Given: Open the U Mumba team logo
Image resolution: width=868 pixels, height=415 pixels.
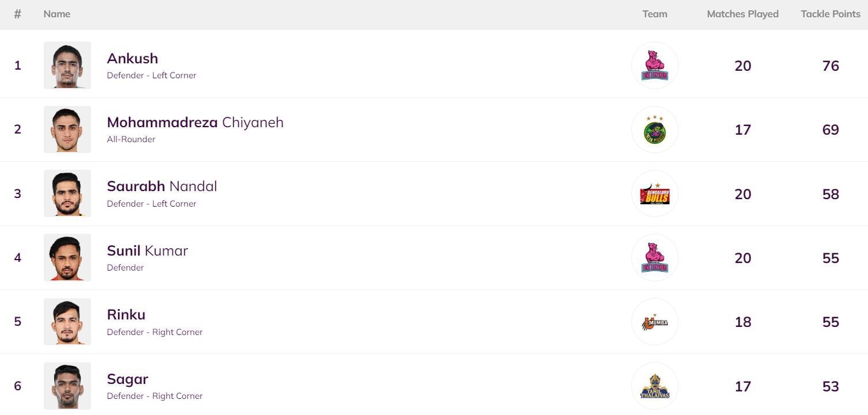Looking at the screenshot, I should point(654,322).
